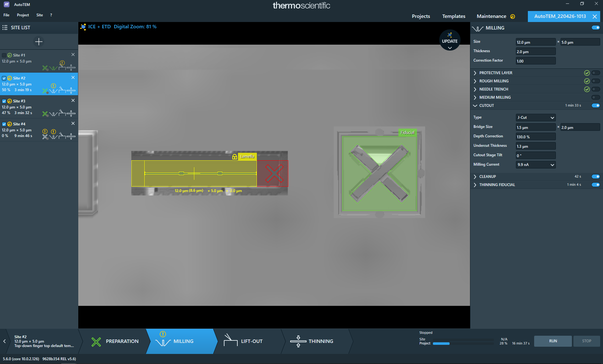
Task: Open the cutout Type dropdown
Action: pos(535,118)
